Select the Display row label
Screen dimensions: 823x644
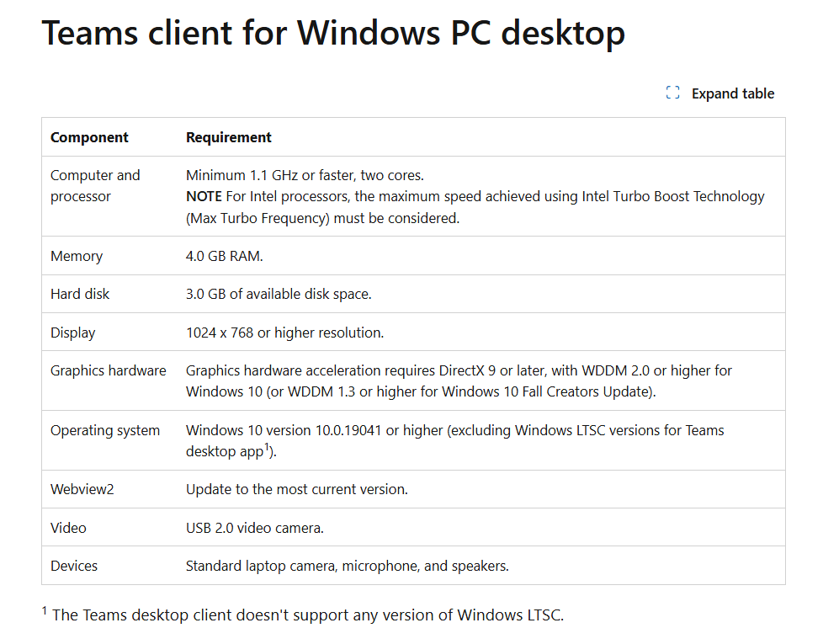(x=72, y=333)
